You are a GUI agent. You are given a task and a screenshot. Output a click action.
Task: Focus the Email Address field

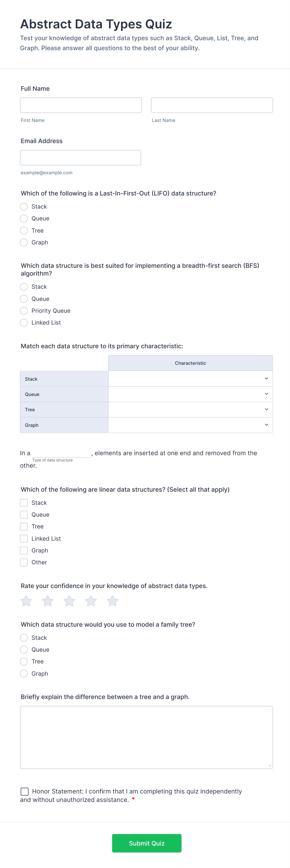pos(80,157)
